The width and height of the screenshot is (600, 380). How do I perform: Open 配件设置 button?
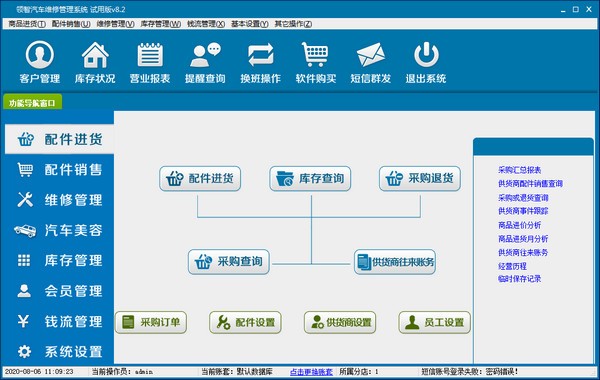pos(245,322)
